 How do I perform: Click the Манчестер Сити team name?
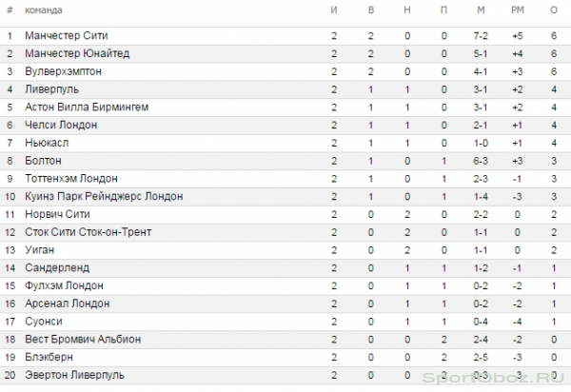(x=67, y=35)
